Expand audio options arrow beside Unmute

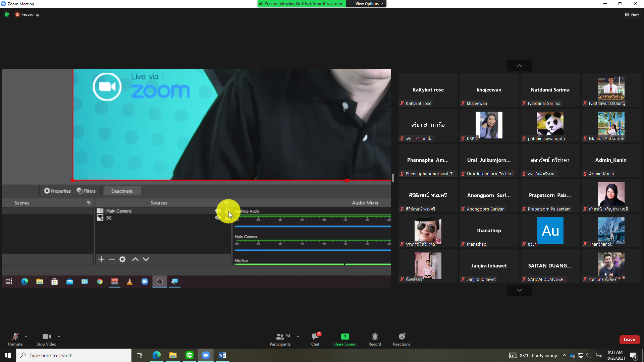tap(26, 337)
